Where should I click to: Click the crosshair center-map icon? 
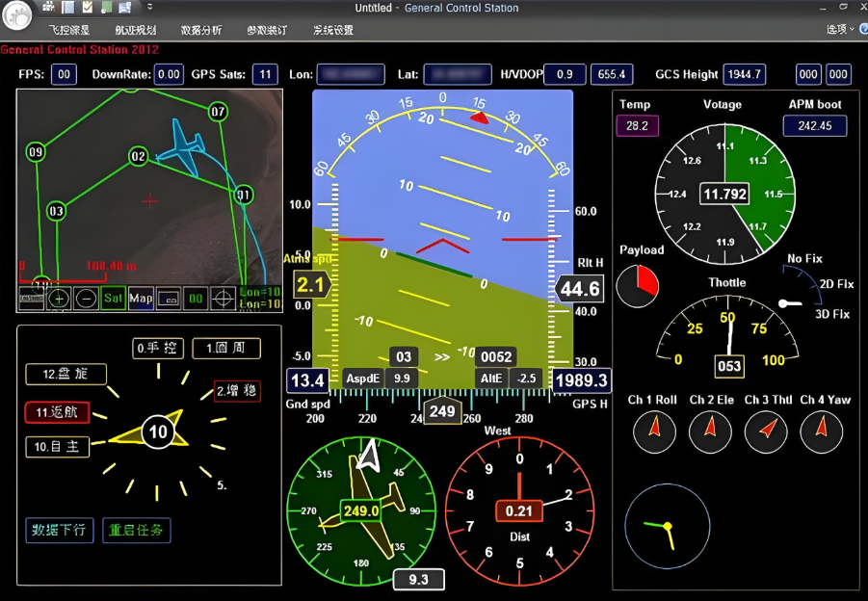[x=224, y=299]
